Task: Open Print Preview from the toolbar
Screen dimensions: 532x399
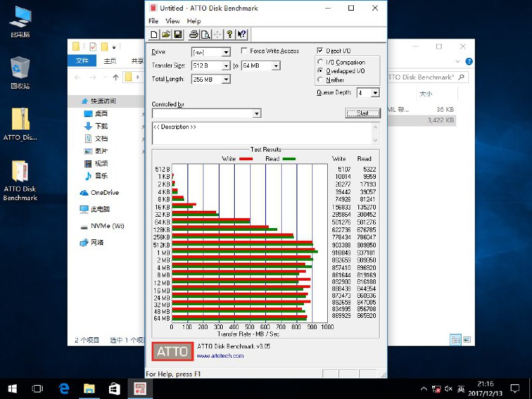Action: click(x=205, y=35)
